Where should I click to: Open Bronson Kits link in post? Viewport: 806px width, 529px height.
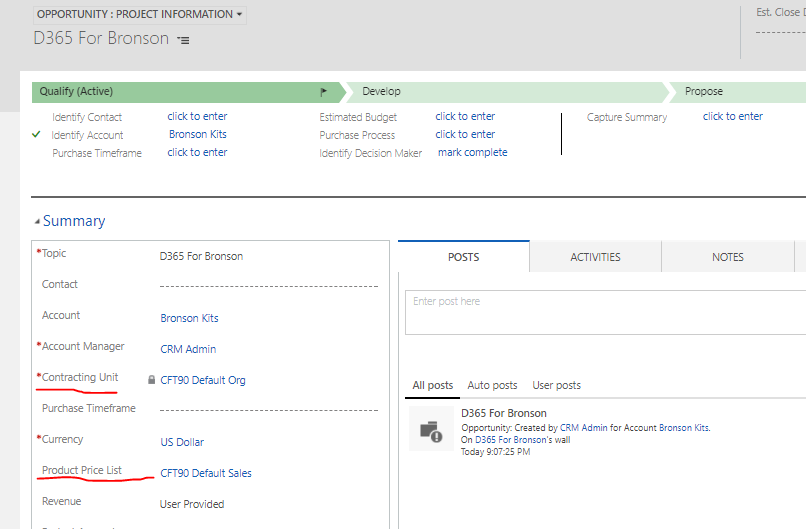click(684, 428)
